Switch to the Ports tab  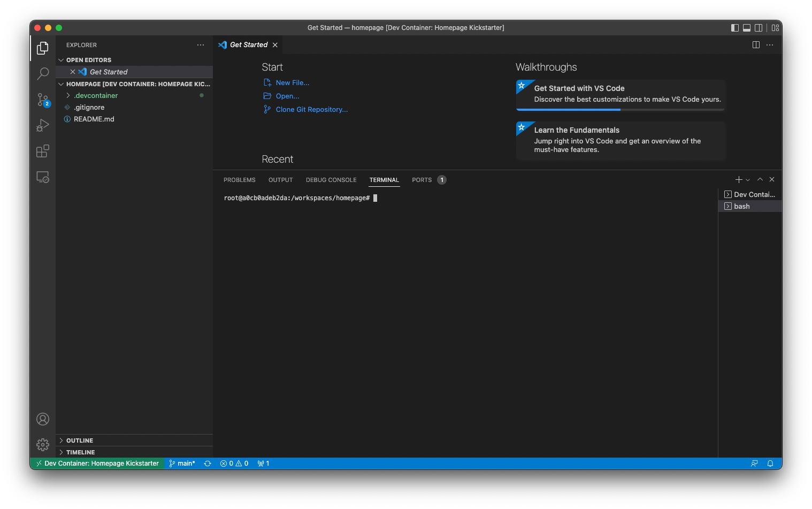(422, 180)
